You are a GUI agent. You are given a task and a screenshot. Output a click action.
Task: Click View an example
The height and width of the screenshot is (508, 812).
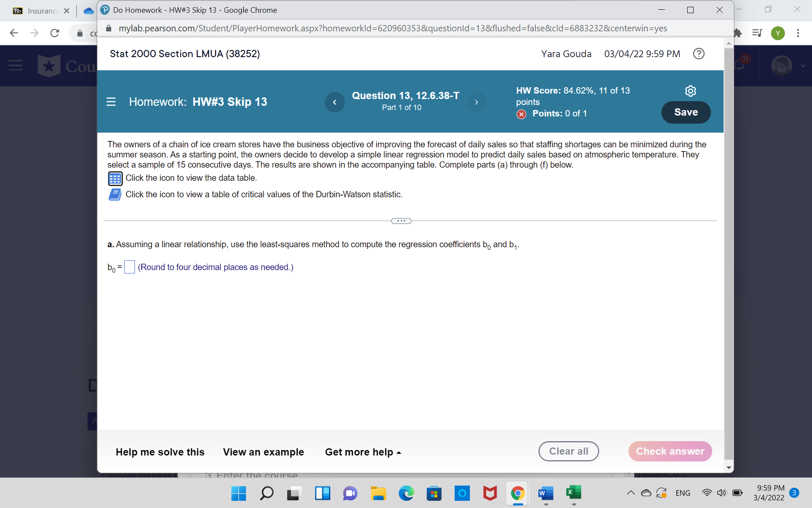click(x=263, y=452)
